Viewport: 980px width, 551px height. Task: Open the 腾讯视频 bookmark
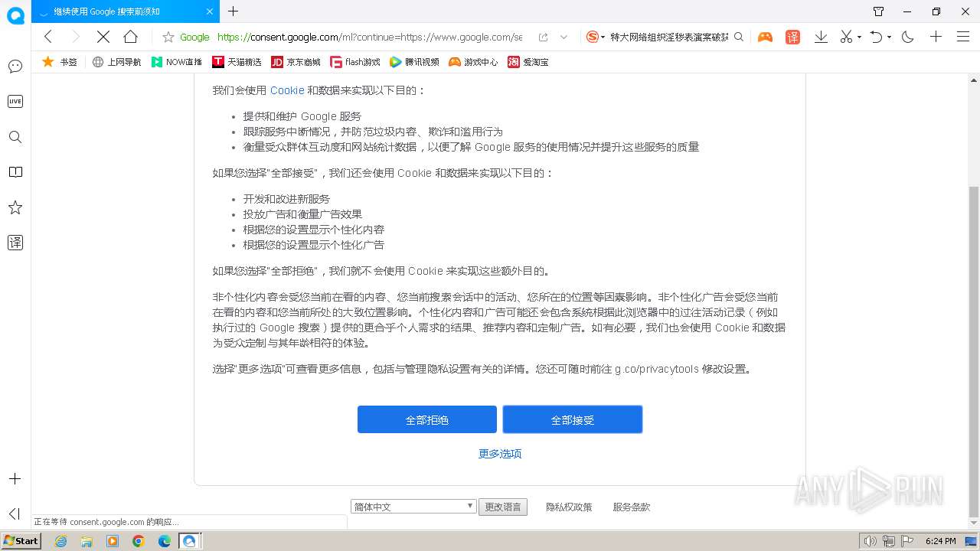414,62
